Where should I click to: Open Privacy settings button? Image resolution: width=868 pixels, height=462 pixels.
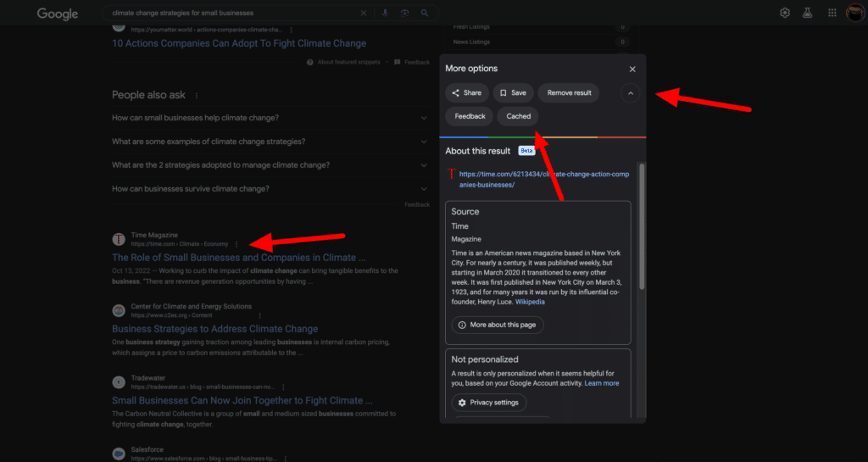489,403
